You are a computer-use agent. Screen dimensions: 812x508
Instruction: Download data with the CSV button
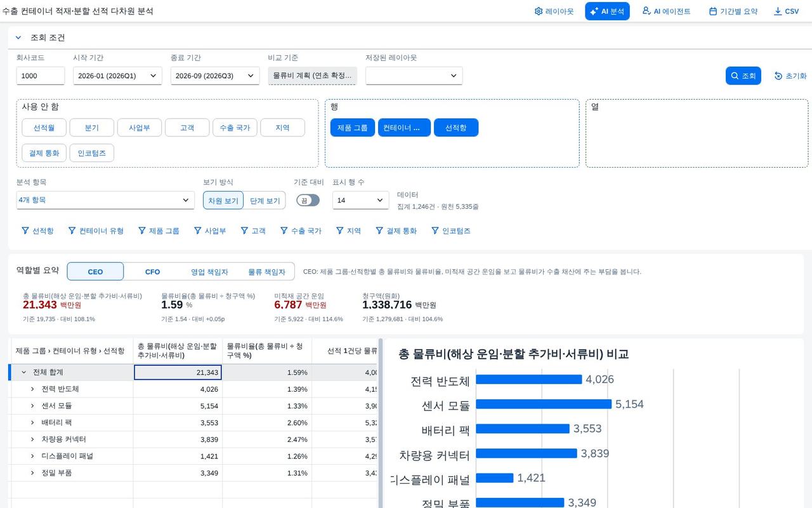tap(787, 11)
